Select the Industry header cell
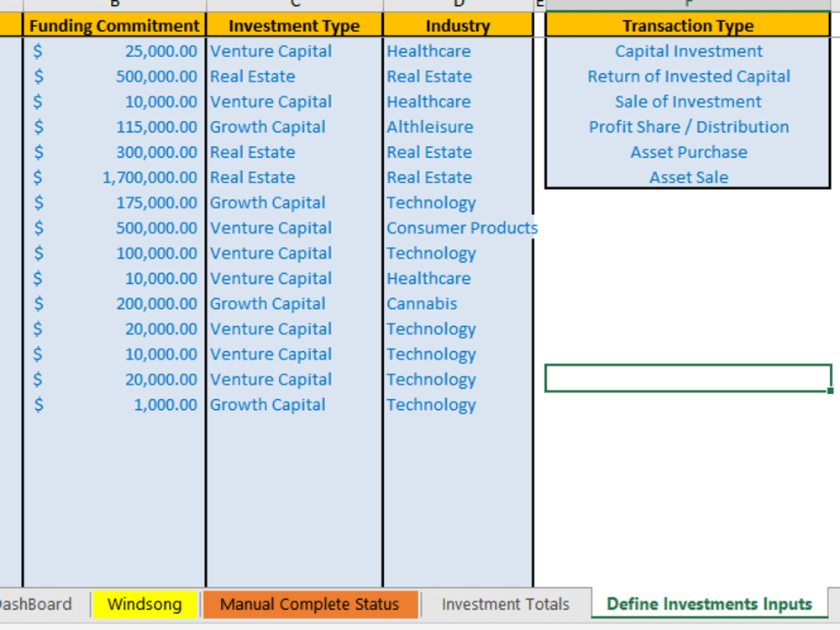 click(458, 26)
